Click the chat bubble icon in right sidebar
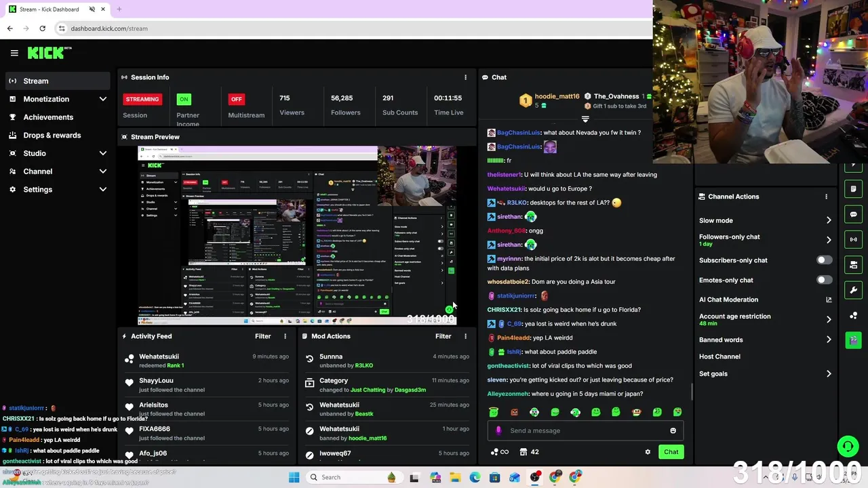 click(x=853, y=214)
